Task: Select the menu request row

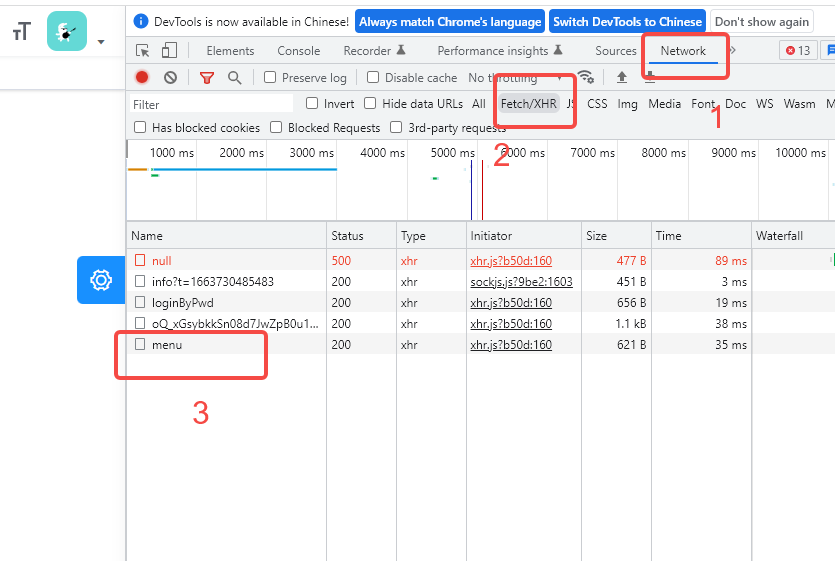Action: [480, 345]
